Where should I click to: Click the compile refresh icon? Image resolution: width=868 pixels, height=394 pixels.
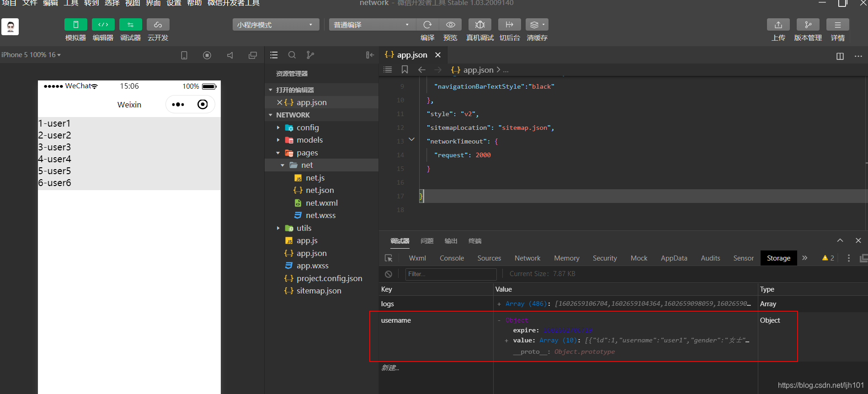(427, 24)
